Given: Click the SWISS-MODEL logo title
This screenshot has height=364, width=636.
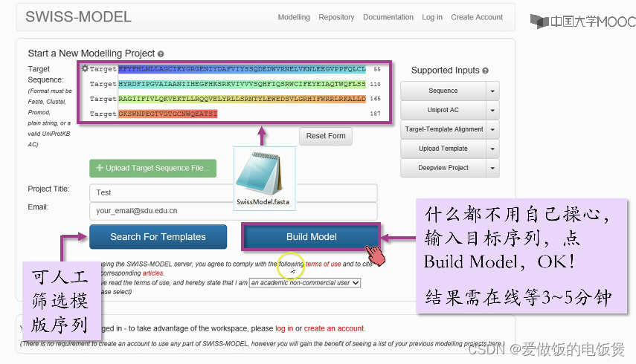Looking at the screenshot, I should (78, 17).
